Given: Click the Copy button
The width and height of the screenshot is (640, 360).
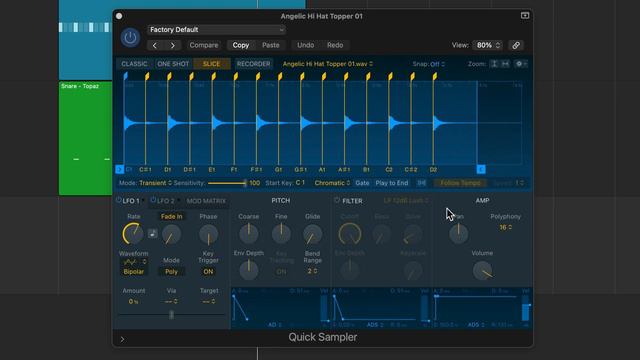Looking at the screenshot, I should click(241, 45).
